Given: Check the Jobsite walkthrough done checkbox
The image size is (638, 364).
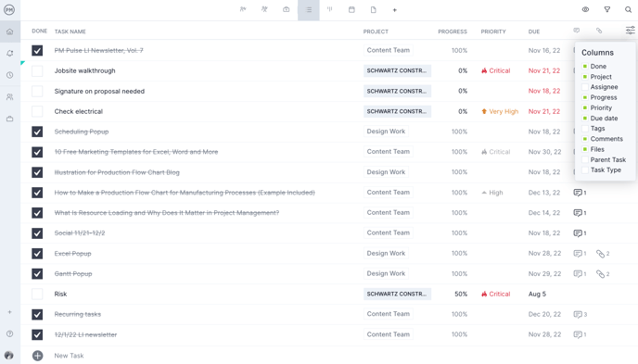Looking at the screenshot, I should [x=37, y=70].
